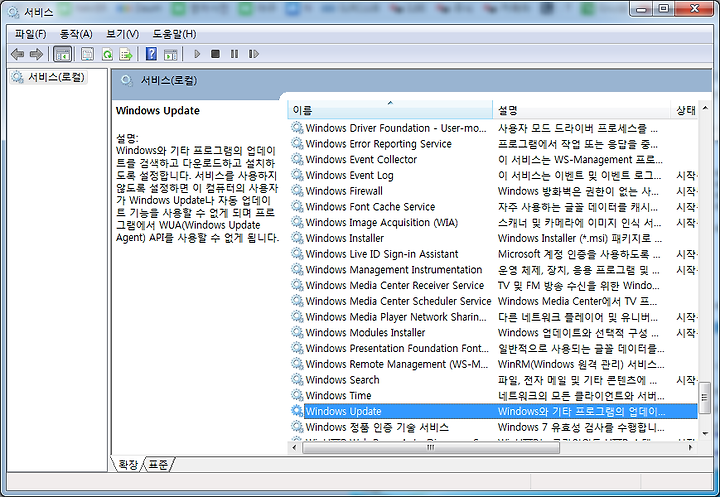Open the 동작(A) menu
The height and width of the screenshot is (497, 720).
coord(76,34)
